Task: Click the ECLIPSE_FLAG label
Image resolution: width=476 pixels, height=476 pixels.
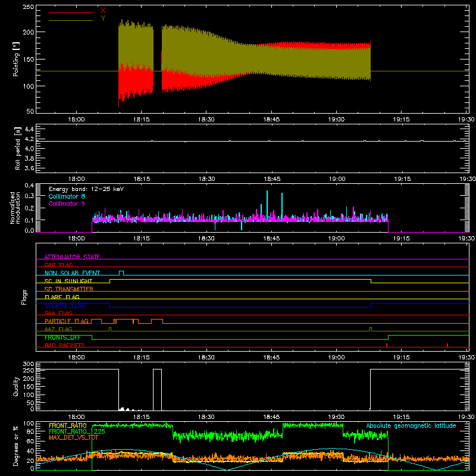Action: click(65, 305)
